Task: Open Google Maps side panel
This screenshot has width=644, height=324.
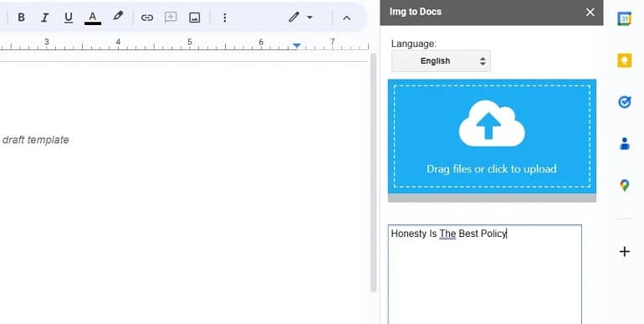Action: pyautogui.click(x=624, y=185)
